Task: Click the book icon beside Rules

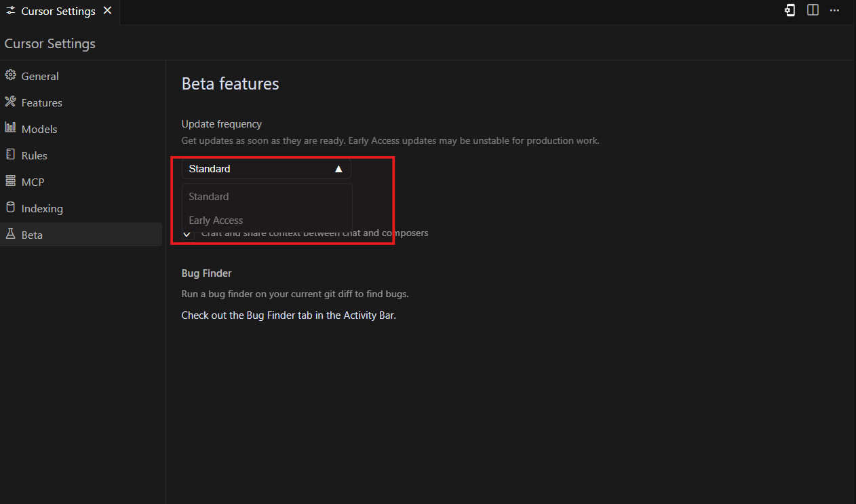Action: 10,155
